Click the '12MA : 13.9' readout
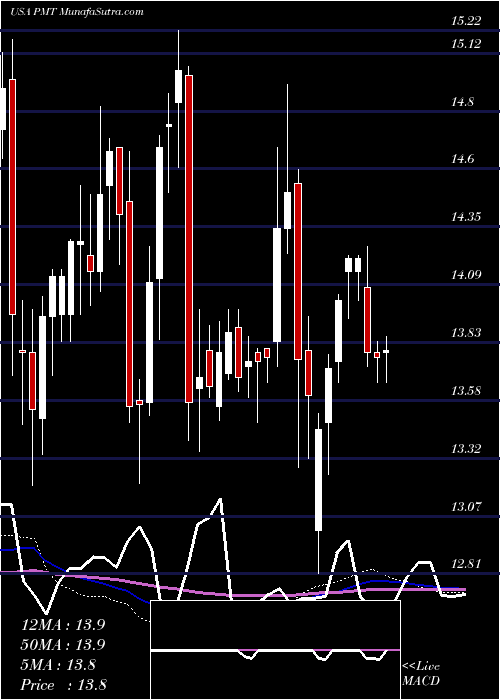The width and height of the screenshot is (500, 700). coord(63,624)
